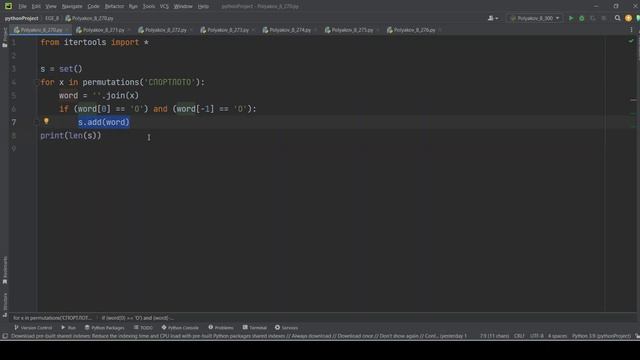Click Run with Coverage icon
The width and height of the screenshot is (640, 360).
click(x=593, y=18)
